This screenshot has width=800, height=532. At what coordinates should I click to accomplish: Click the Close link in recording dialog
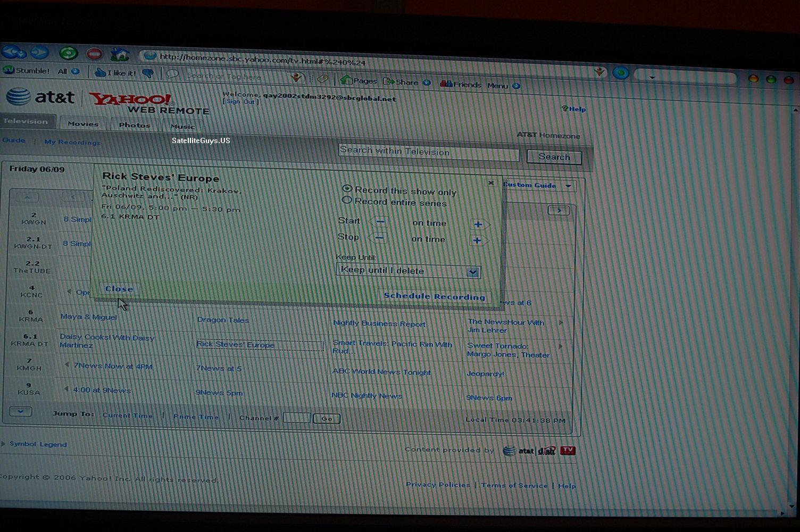119,289
